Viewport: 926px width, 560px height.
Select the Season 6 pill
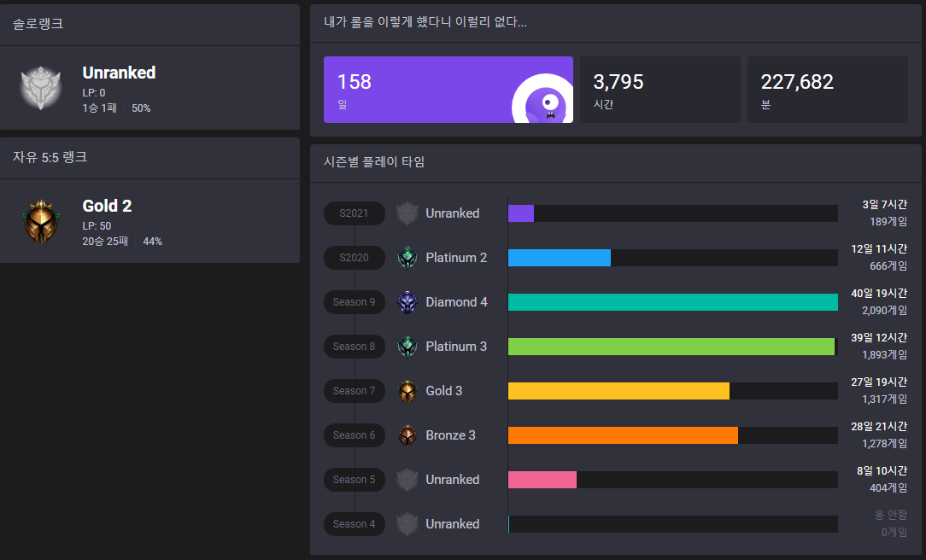pyautogui.click(x=355, y=435)
